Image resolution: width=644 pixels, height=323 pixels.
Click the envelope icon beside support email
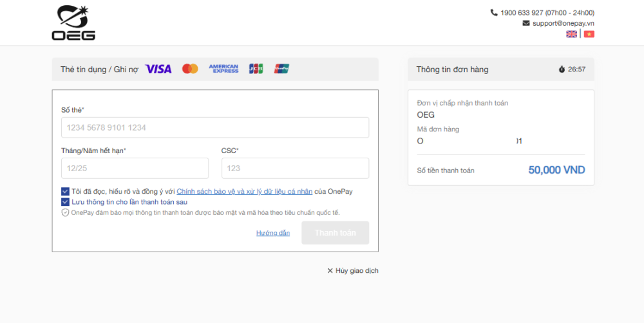click(x=526, y=23)
